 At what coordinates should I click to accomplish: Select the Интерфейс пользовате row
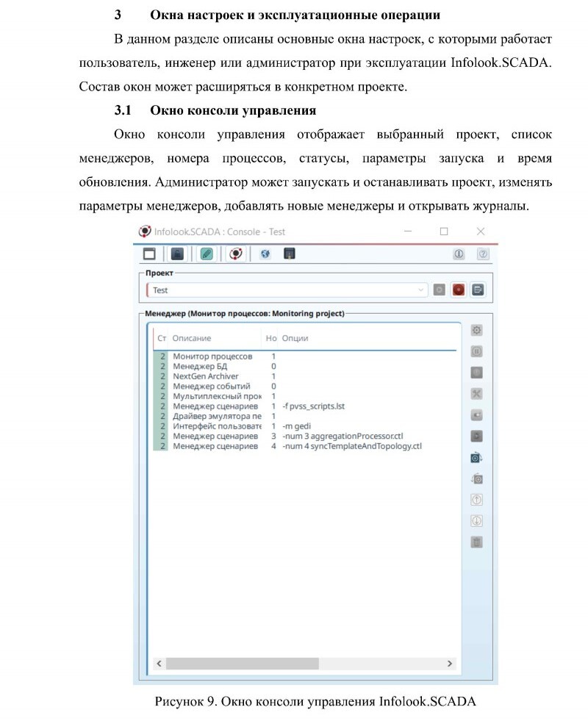tap(305, 426)
